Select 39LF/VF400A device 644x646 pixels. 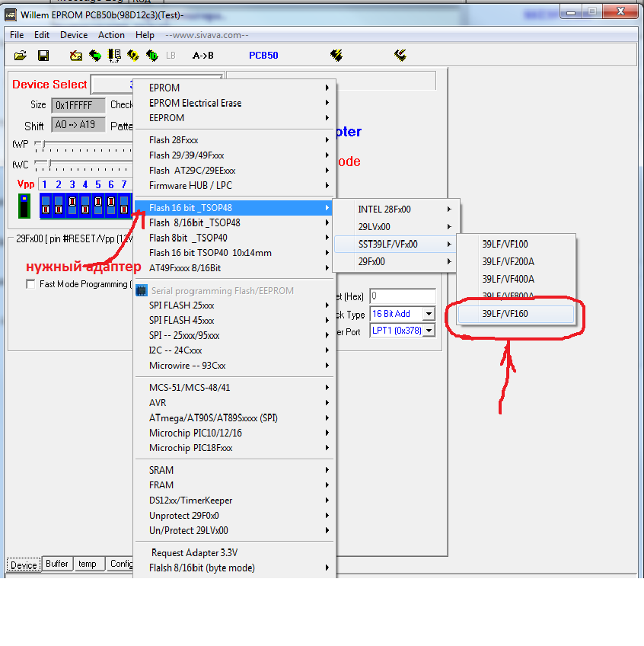pyautogui.click(x=516, y=280)
